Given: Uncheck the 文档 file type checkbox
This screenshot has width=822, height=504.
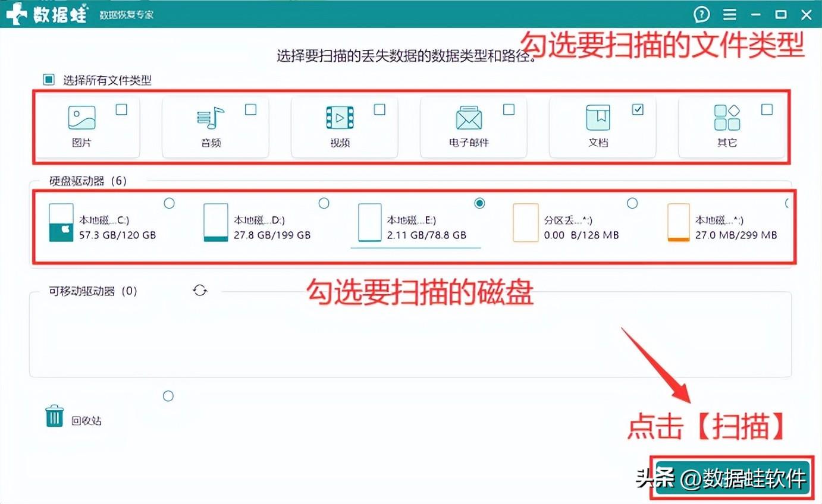Looking at the screenshot, I should point(638,109).
